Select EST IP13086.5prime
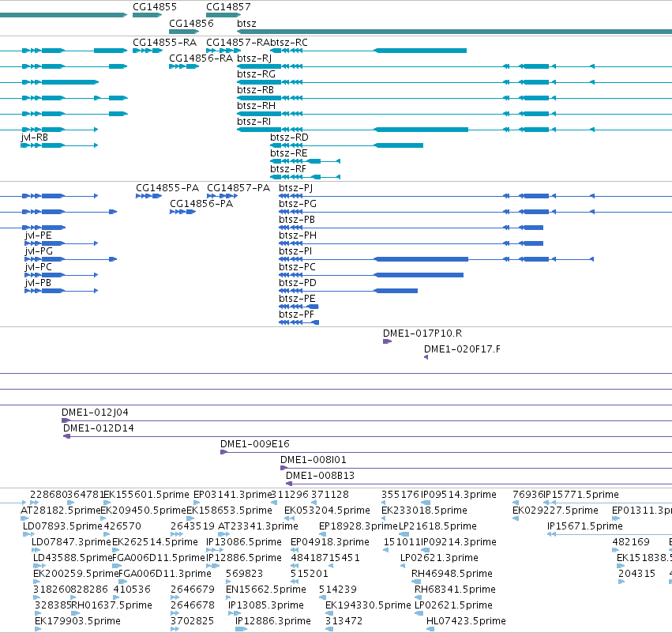Image resolution: width=672 pixels, height=633 pixels. pos(244,543)
